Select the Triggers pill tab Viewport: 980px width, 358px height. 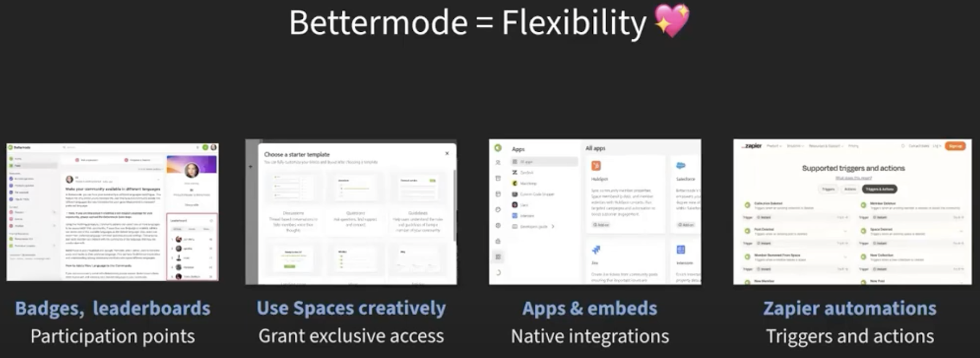[828, 189]
